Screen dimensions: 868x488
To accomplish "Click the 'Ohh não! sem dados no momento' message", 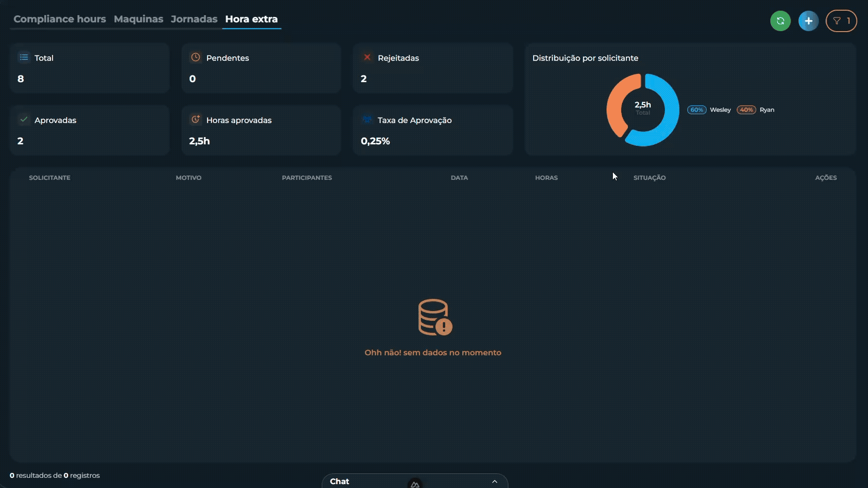I will click(433, 353).
